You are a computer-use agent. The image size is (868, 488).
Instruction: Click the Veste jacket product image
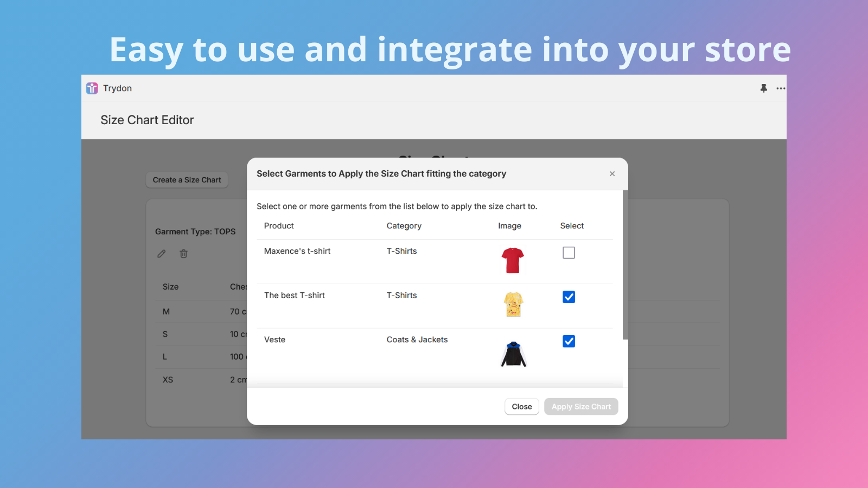[x=513, y=352]
